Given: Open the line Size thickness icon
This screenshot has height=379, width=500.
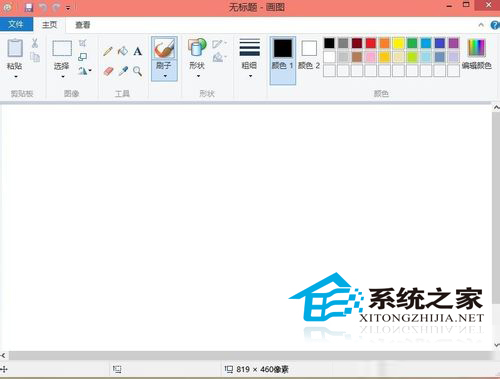Looking at the screenshot, I should click(x=250, y=47).
